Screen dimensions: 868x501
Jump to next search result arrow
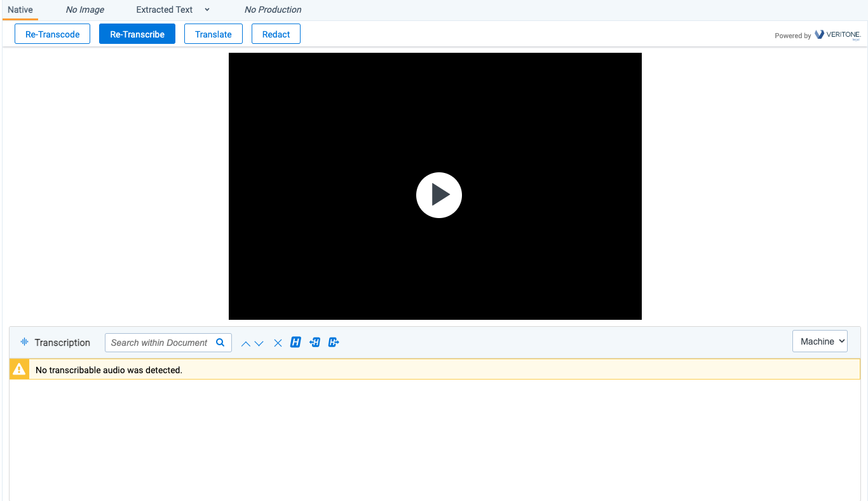point(259,343)
